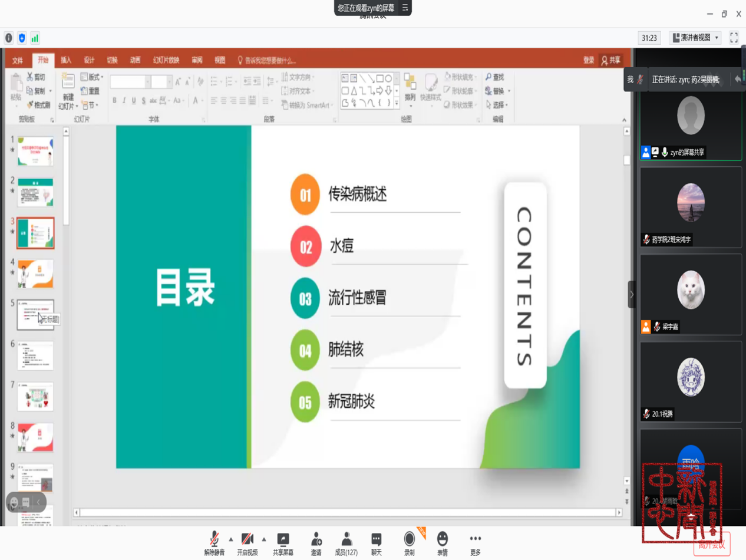Image resolution: width=746 pixels, height=560 pixels.
Task: Click the 离开会议 leave meeting button
Action: coord(712,545)
